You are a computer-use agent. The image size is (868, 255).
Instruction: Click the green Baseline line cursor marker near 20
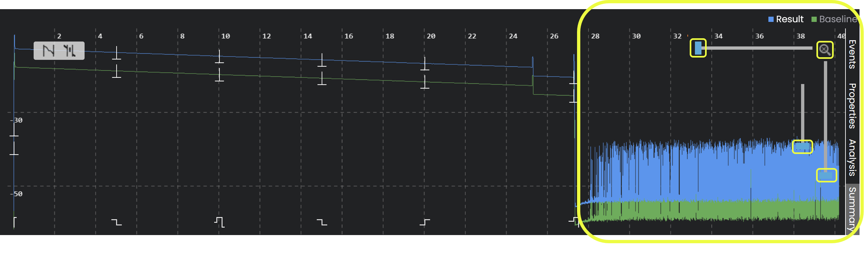click(425, 82)
